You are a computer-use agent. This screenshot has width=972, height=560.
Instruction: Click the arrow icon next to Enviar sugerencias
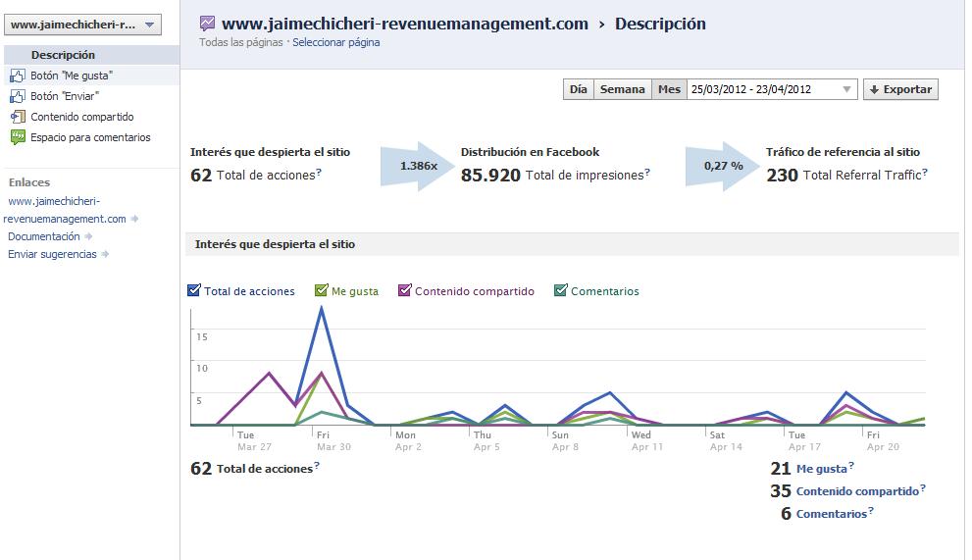click(105, 254)
